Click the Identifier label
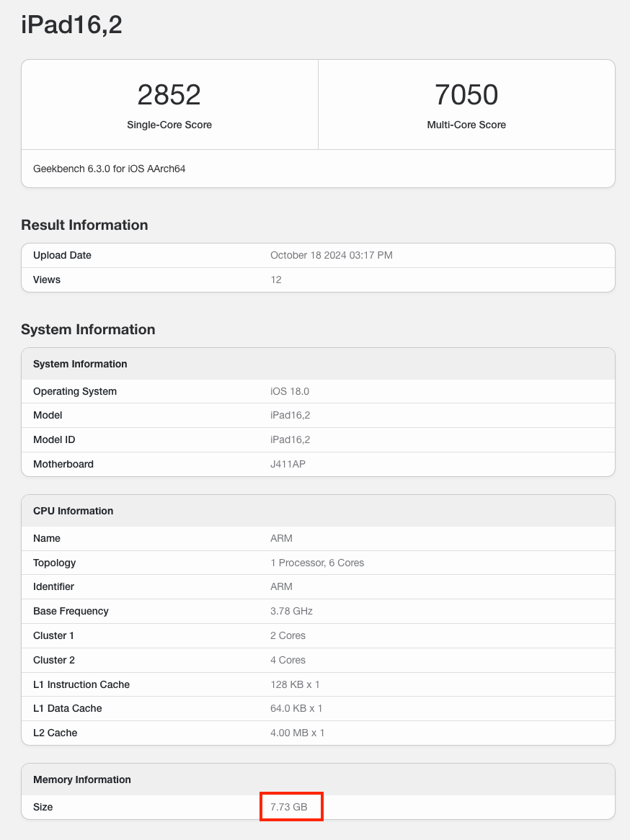The height and width of the screenshot is (840, 630). (53, 586)
